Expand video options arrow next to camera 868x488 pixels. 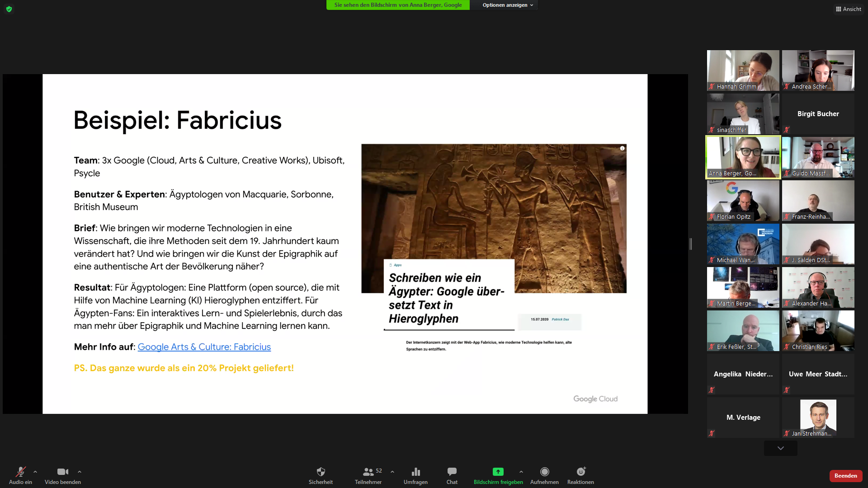pyautogui.click(x=80, y=472)
